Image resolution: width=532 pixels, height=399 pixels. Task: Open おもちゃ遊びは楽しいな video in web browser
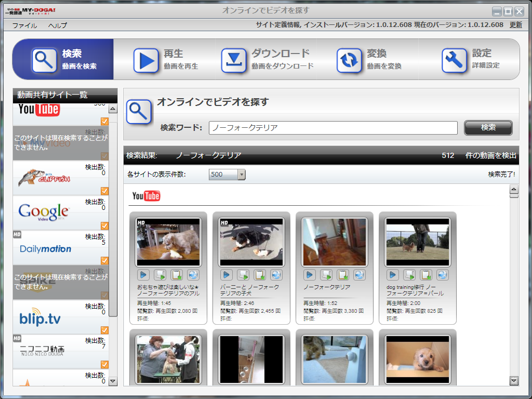[193, 274]
